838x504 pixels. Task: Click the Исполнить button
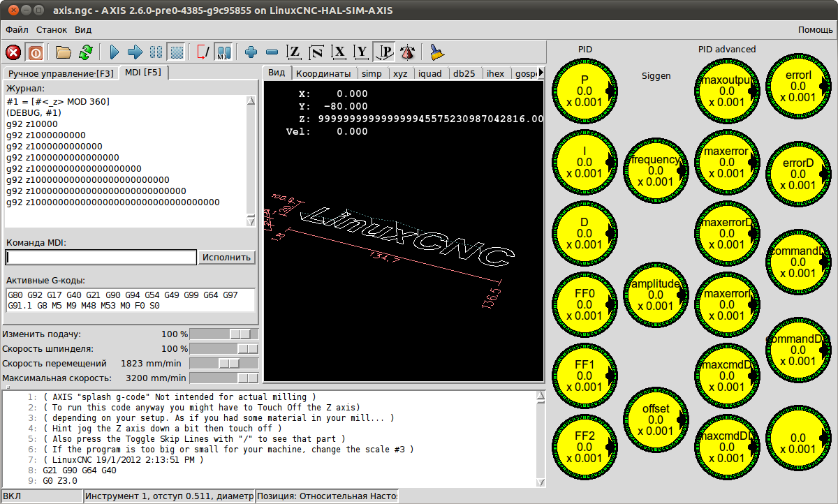tap(227, 257)
